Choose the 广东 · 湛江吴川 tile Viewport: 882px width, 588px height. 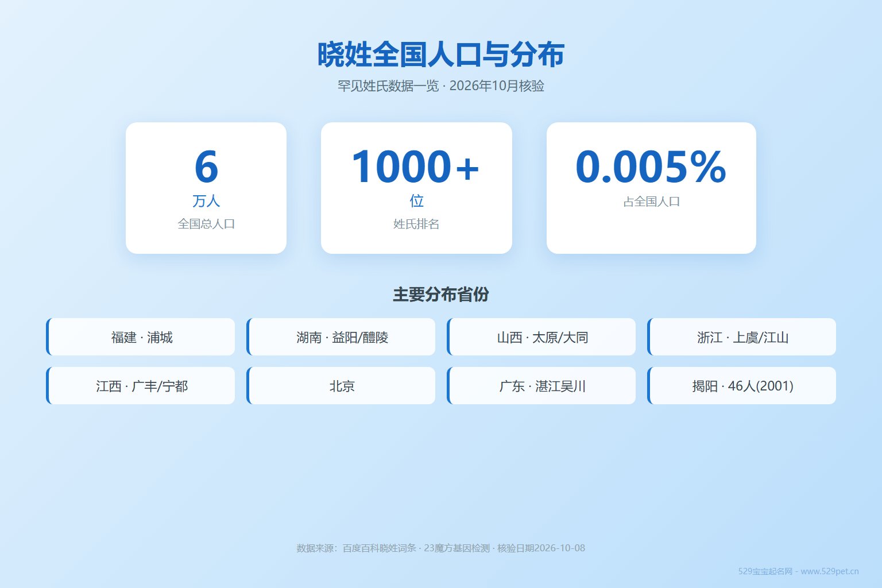pyautogui.click(x=541, y=386)
